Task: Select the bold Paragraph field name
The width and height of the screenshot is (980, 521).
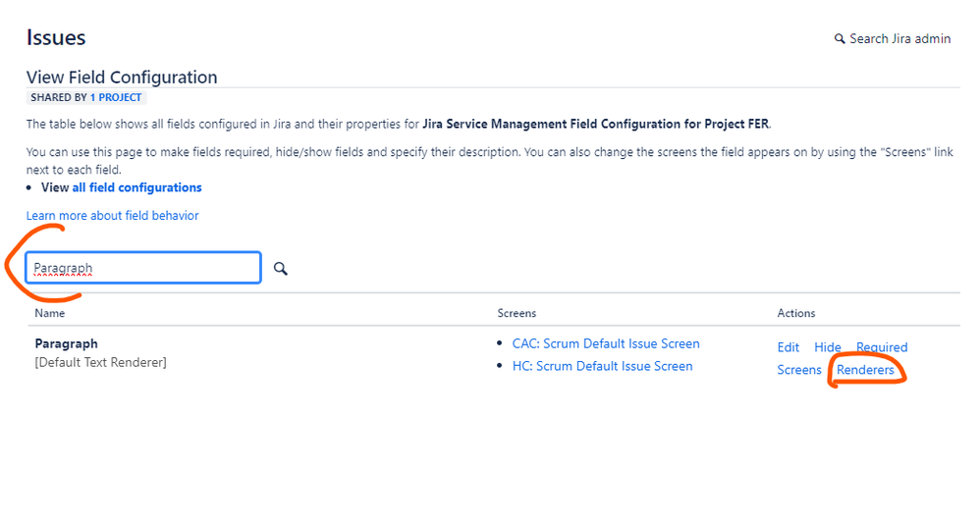Action: (66, 343)
